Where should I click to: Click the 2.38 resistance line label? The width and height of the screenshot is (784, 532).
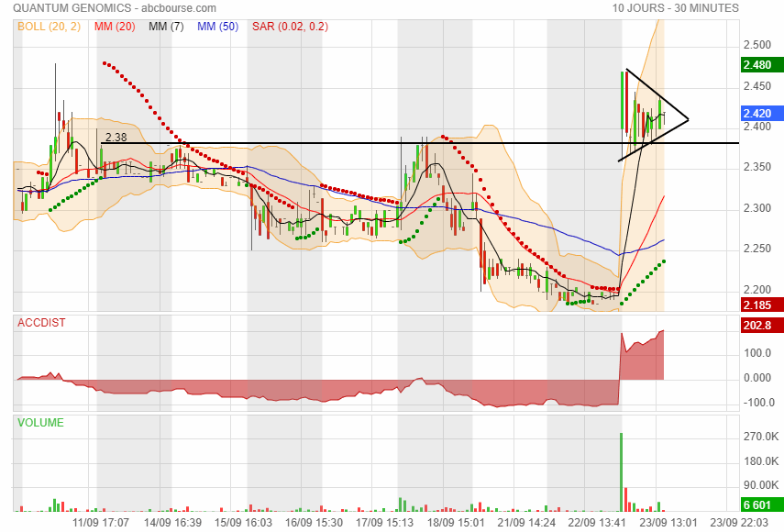click(116, 137)
